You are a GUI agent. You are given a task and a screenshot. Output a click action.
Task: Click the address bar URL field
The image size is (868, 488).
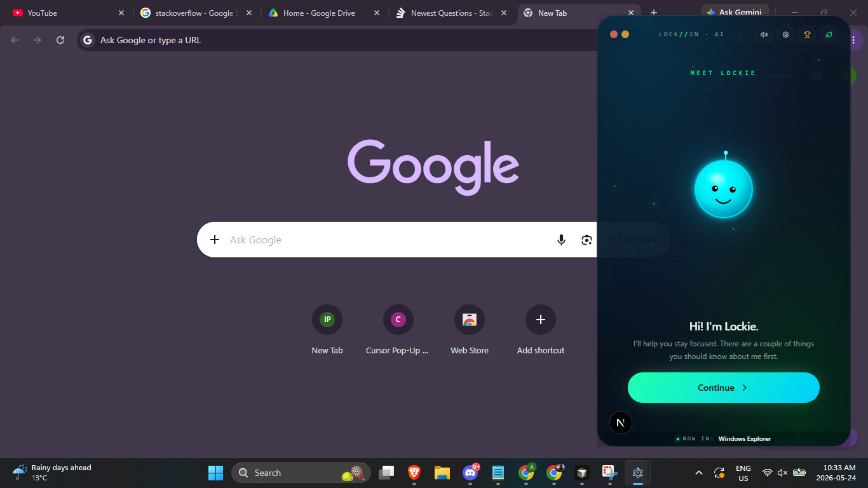pos(337,40)
